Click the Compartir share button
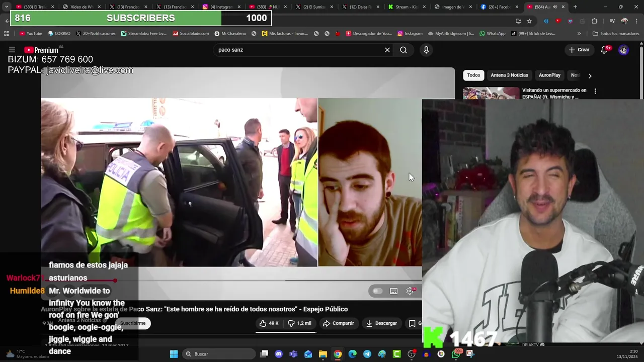 point(339,323)
